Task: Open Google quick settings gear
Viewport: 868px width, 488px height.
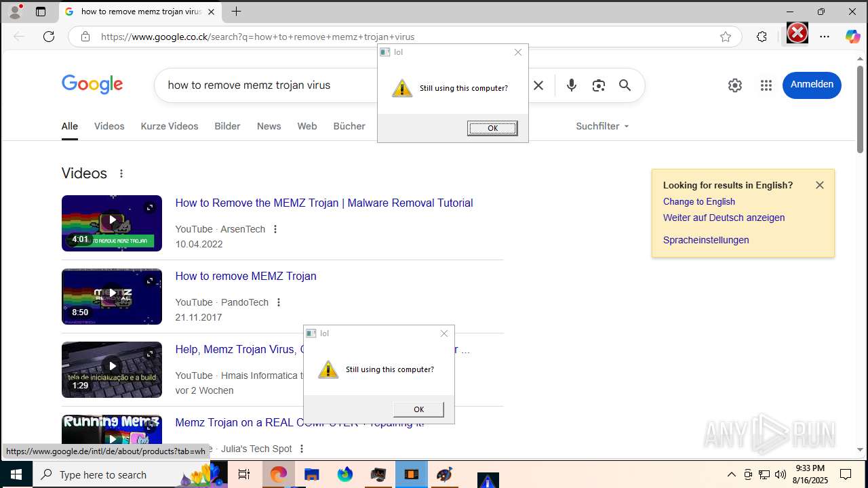Action: click(735, 85)
